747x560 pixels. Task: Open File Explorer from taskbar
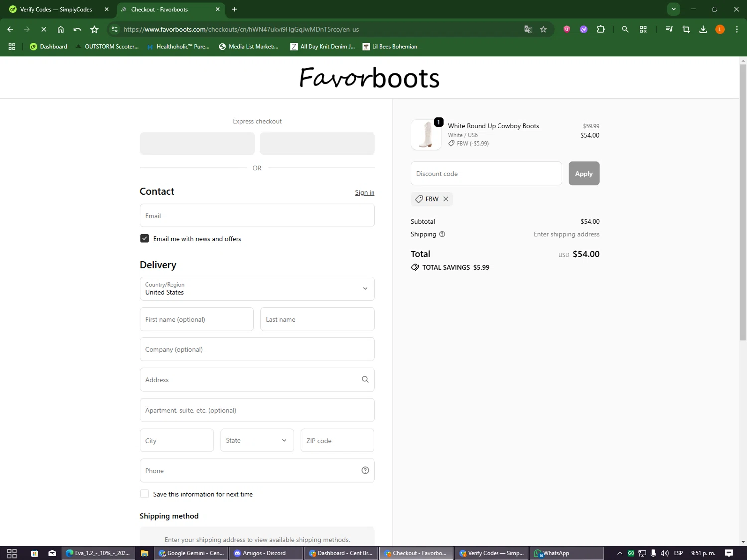144,553
